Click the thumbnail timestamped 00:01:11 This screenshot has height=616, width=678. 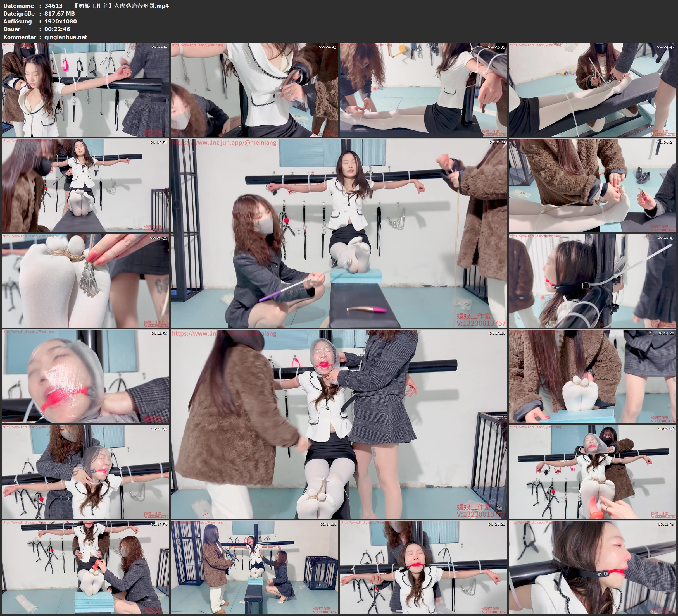click(85, 89)
